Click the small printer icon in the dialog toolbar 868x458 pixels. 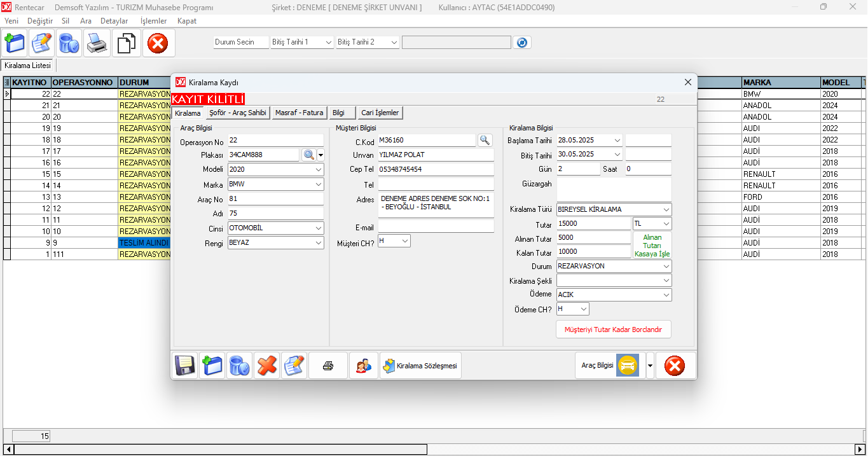[328, 366]
